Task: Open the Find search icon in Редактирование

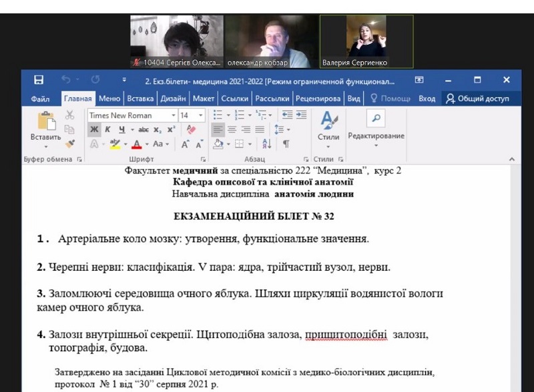Action: (376, 118)
